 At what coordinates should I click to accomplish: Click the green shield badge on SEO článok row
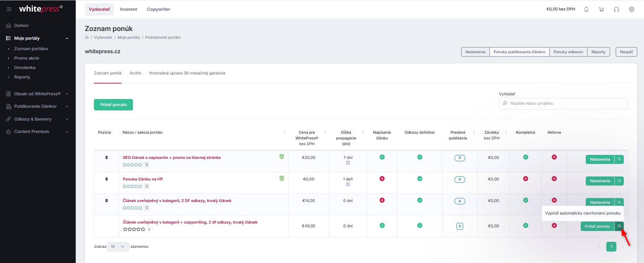282,157
